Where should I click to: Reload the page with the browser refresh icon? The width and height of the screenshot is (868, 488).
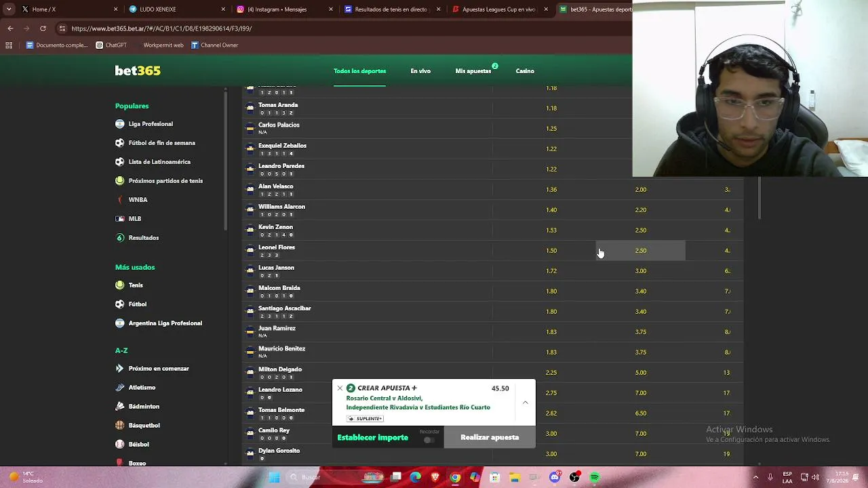tap(43, 28)
